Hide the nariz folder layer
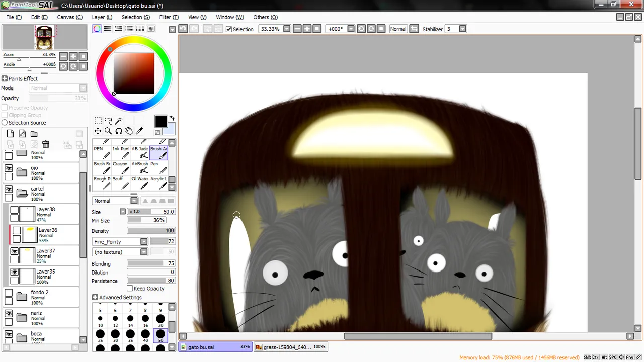 pos(9,314)
